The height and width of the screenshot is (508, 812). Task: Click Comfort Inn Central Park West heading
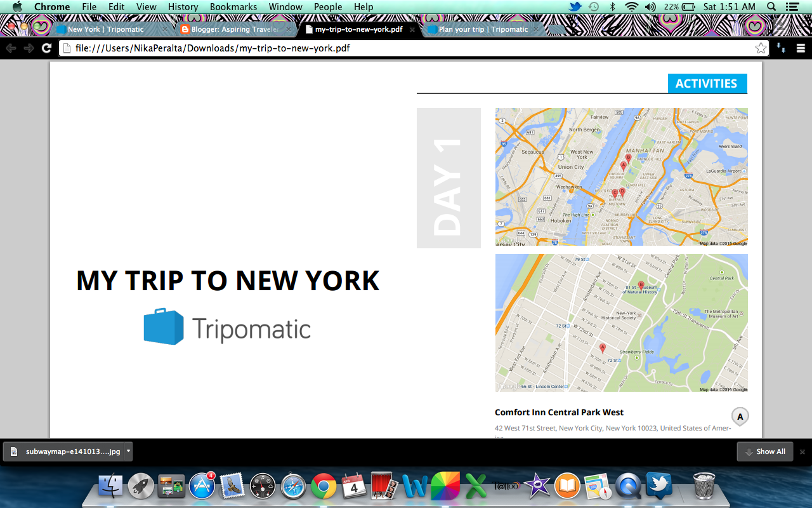tap(559, 412)
